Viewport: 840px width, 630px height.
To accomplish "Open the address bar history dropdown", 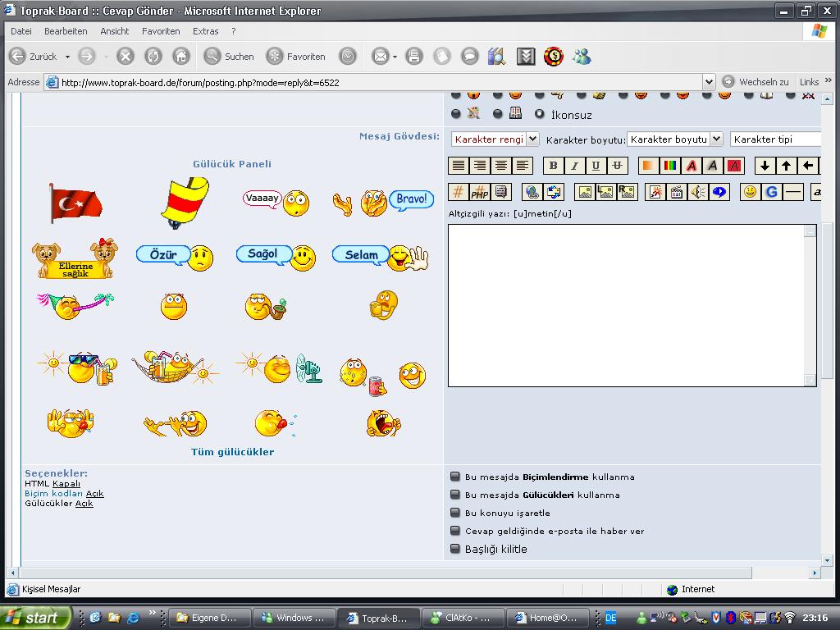I will (x=709, y=82).
